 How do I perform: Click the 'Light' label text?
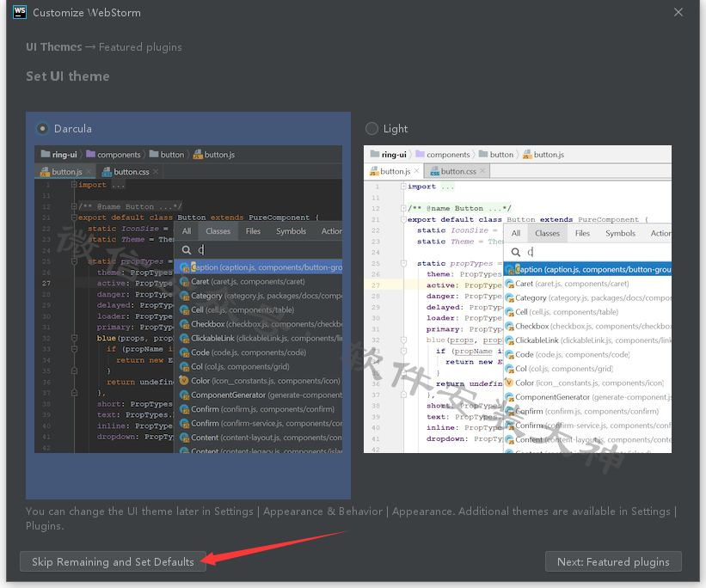396,129
